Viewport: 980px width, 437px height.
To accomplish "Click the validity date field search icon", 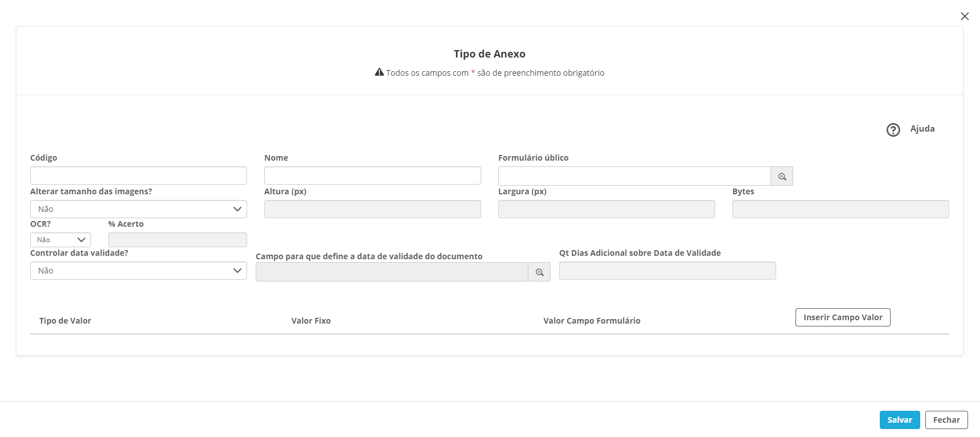I will pos(539,272).
